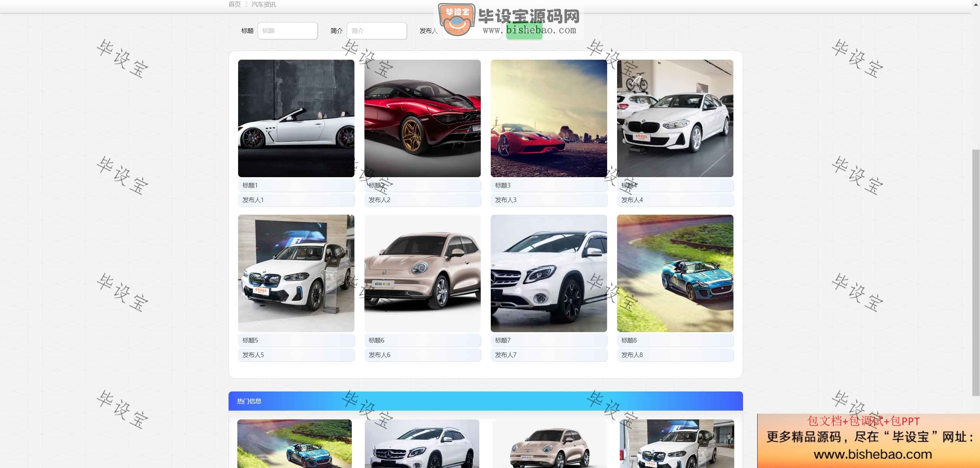Open the white BMW sedan thumbnail of 标题4
The width and height of the screenshot is (980, 468).
pyautogui.click(x=675, y=118)
